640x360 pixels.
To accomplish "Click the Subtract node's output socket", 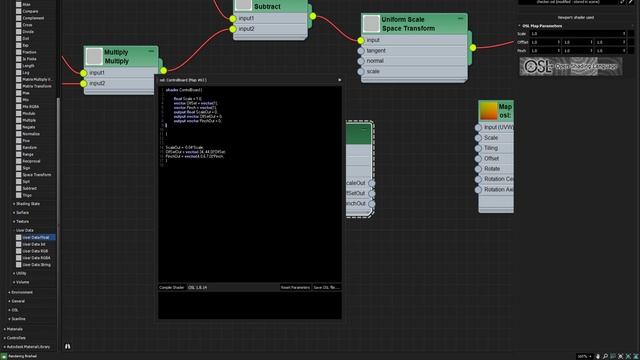I will (312, 16).
